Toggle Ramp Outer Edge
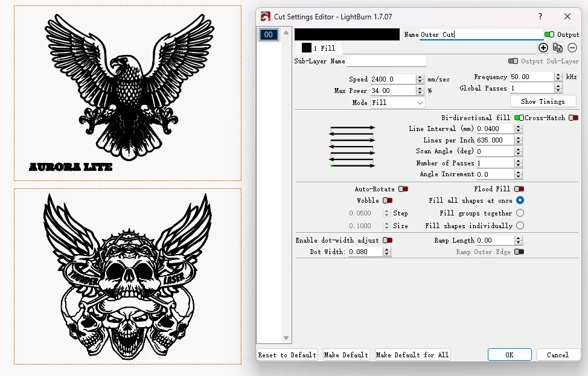 (519, 252)
